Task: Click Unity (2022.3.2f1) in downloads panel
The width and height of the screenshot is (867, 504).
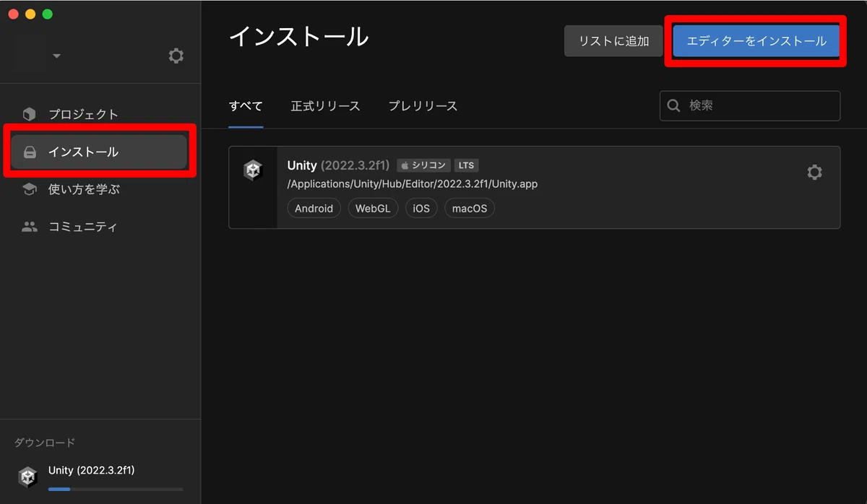Action: click(x=92, y=470)
